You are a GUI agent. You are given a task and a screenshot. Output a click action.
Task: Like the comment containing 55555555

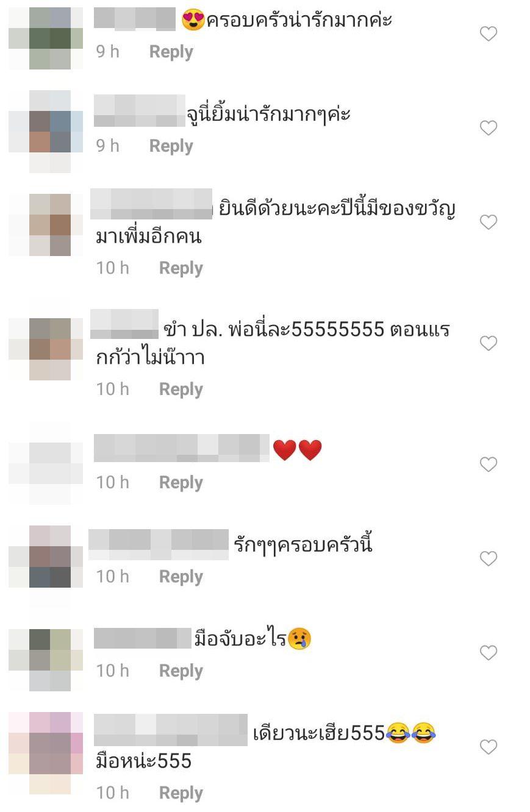489,344
